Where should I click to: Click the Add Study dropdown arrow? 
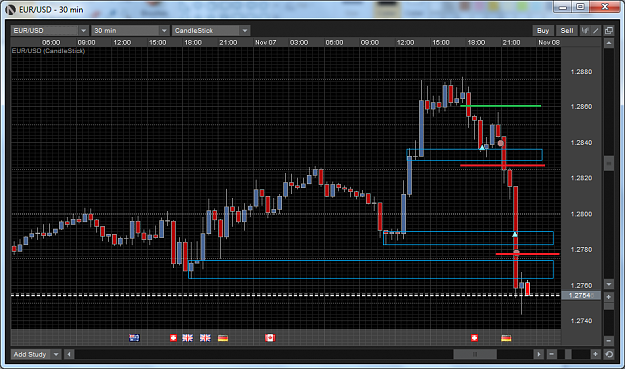(56, 354)
